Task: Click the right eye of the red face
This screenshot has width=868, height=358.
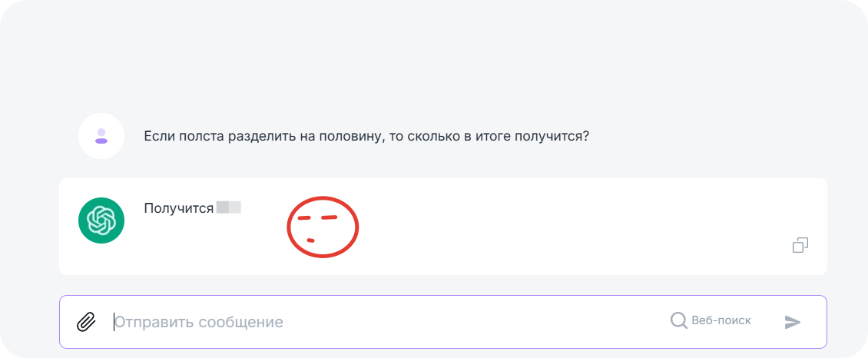Action: click(x=329, y=217)
